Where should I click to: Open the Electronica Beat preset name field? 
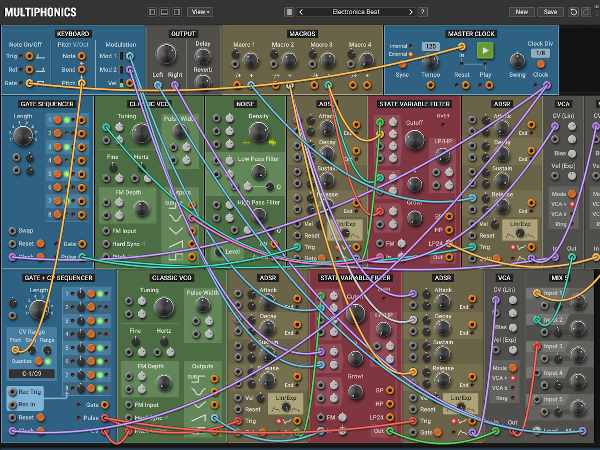[356, 12]
